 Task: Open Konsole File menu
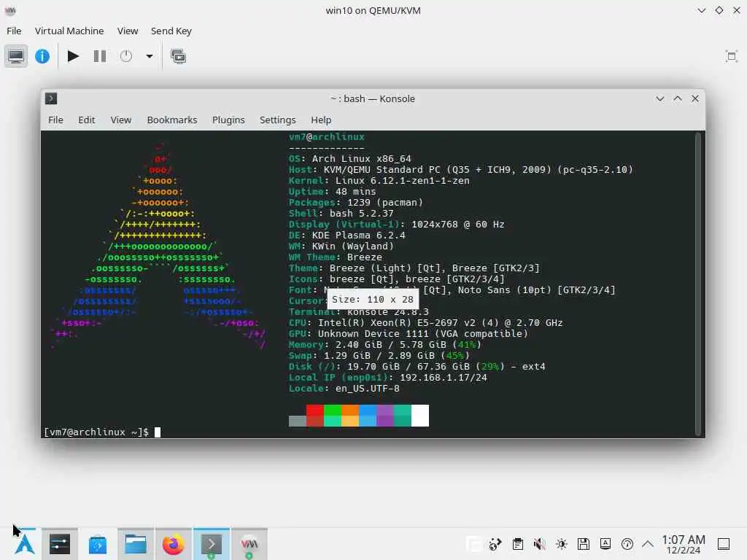(55, 120)
